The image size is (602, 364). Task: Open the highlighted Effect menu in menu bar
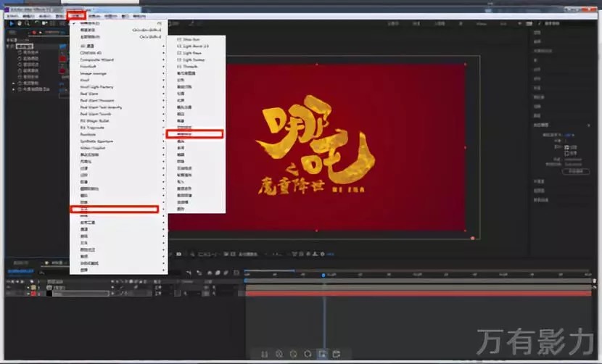tap(75, 15)
